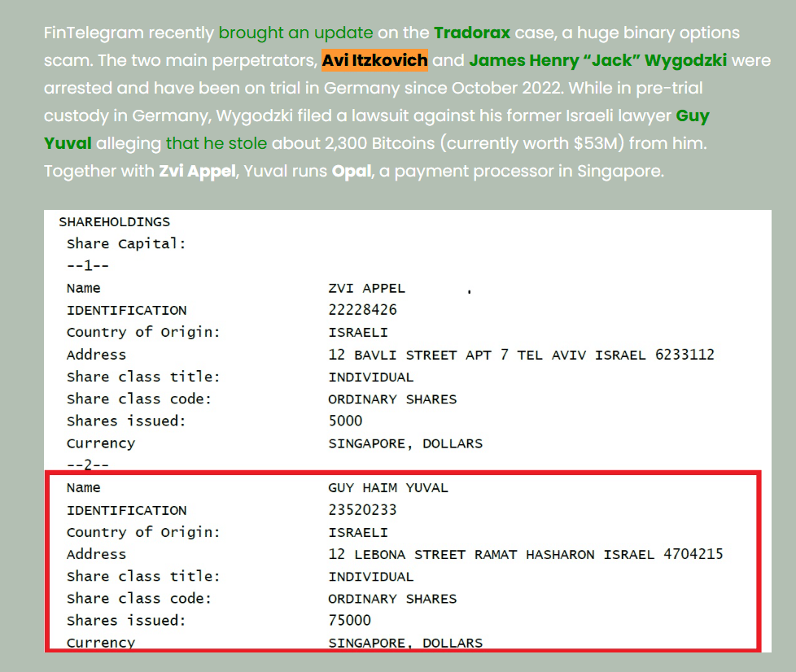796x672 pixels.
Task: Click the "--1--" shareholder entry marker
Action: coord(88,265)
